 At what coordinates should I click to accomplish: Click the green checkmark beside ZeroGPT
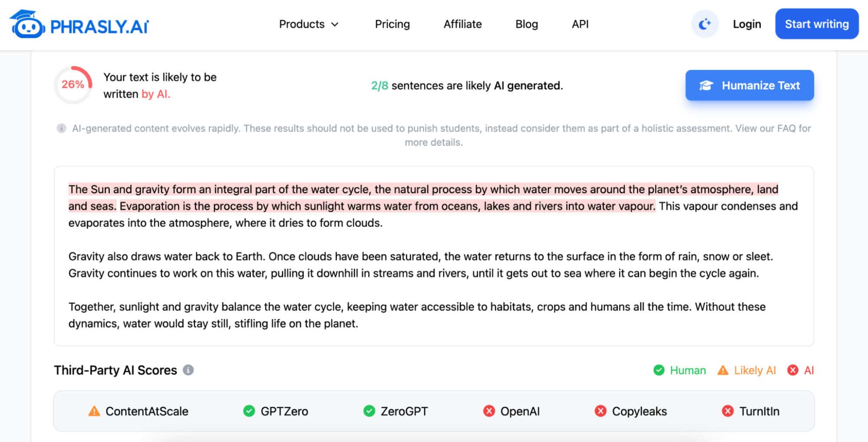tap(369, 411)
